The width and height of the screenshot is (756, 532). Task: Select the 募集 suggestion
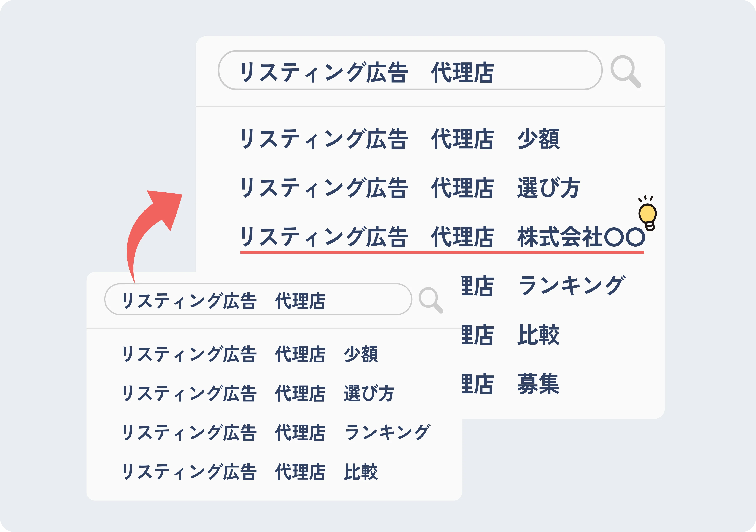510,384
